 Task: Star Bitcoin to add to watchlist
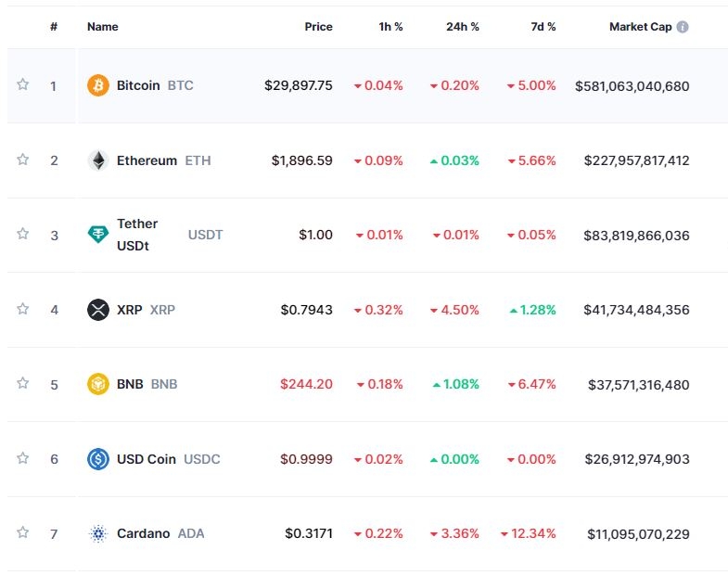23,84
